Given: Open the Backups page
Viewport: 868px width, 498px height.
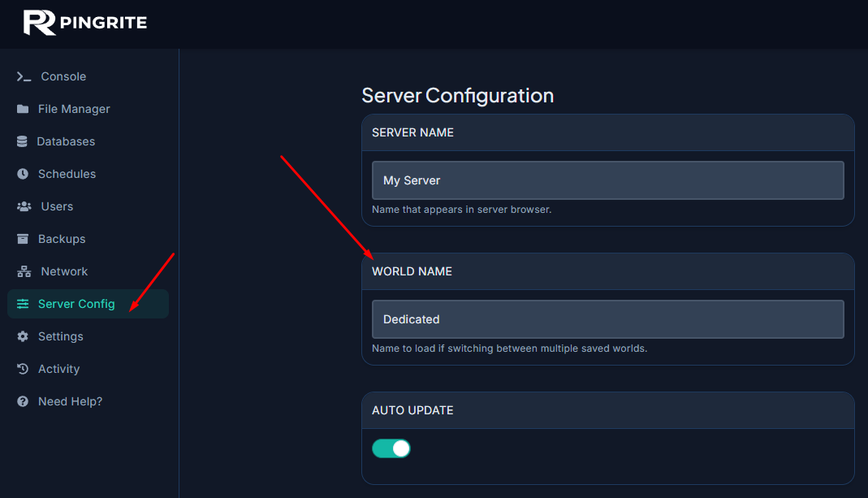Looking at the screenshot, I should 62,239.
